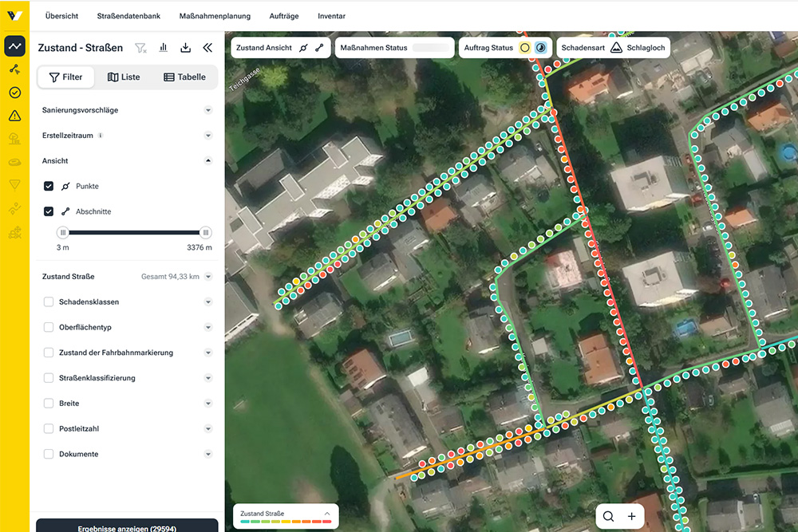
Task: Collapse the panel with double chevron icon
Action: click(x=207, y=48)
